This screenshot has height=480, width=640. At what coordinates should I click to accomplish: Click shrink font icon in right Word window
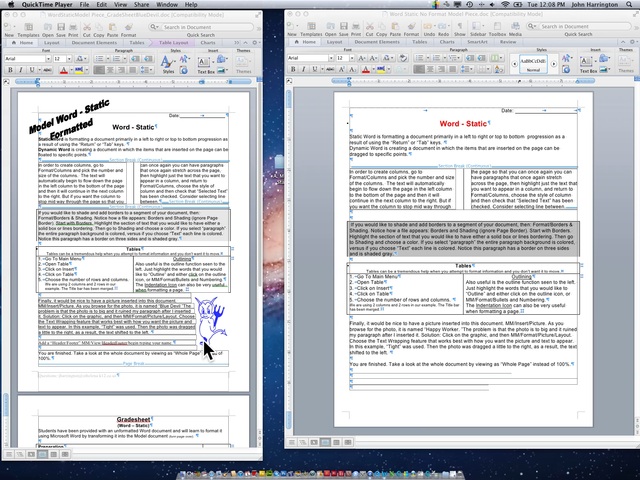point(373,58)
